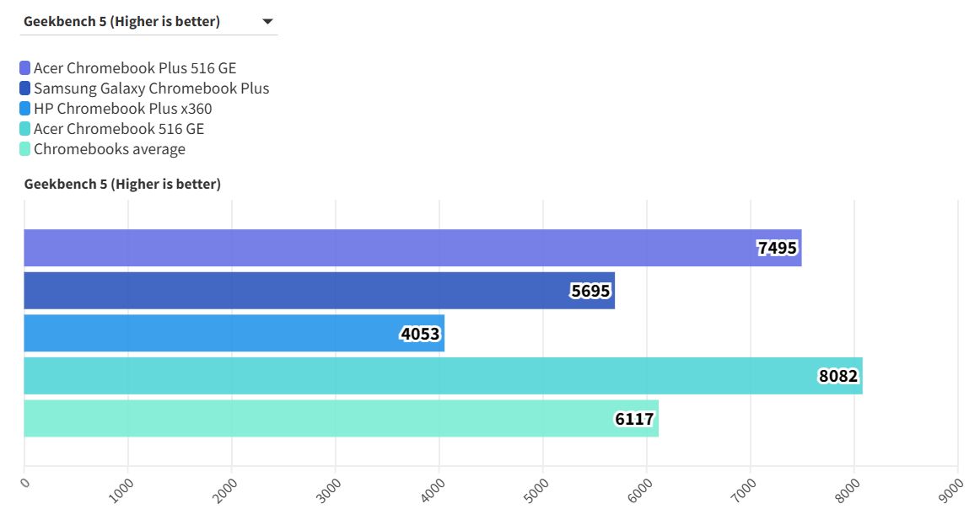Click the Chromebooks average legend swatch
980x520 pixels.
(x=25, y=149)
